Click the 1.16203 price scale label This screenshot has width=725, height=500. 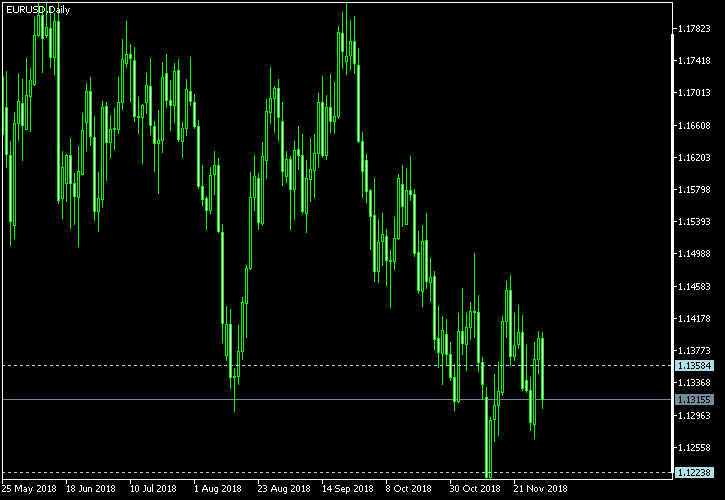(x=694, y=158)
